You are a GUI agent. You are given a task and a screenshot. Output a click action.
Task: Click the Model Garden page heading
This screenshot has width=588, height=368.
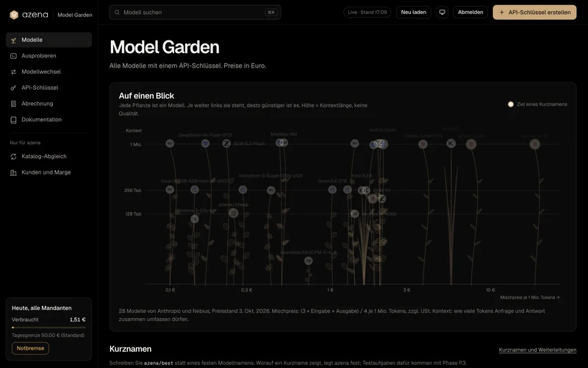164,47
